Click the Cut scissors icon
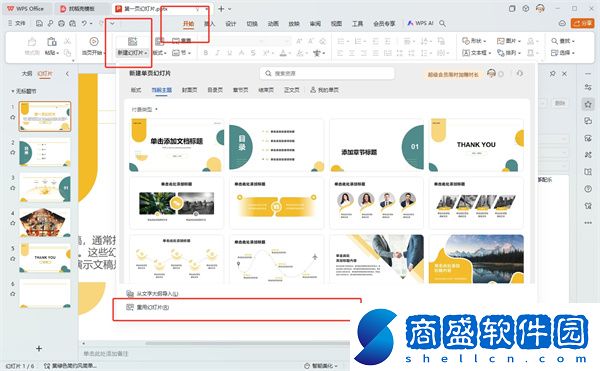Screen dimensions: 600x371 [67, 41]
